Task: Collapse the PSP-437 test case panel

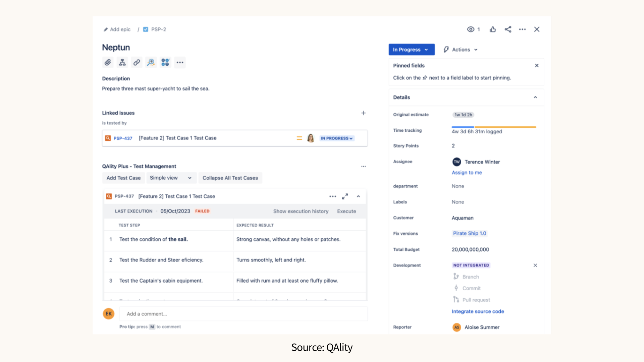Action: (358, 196)
